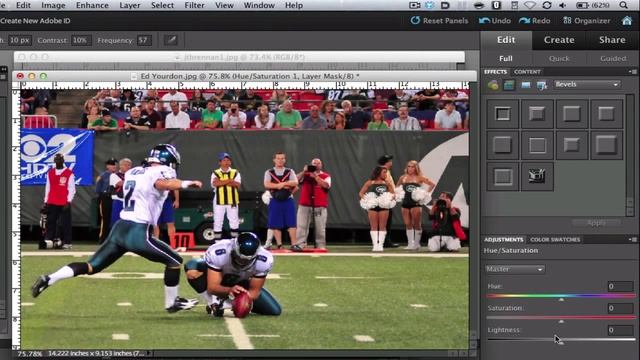Show Layer Styles in the Effects panel

(509, 85)
